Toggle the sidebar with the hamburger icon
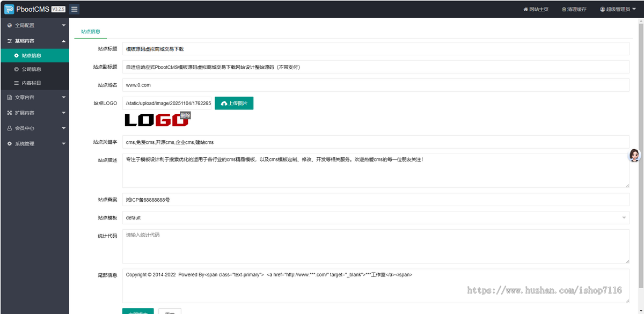 point(75,9)
